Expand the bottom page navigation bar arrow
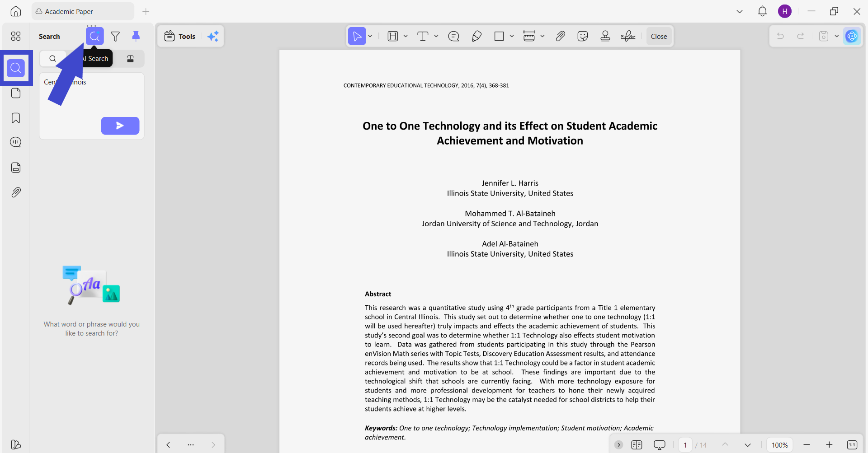This screenshot has width=868, height=453. (x=619, y=445)
